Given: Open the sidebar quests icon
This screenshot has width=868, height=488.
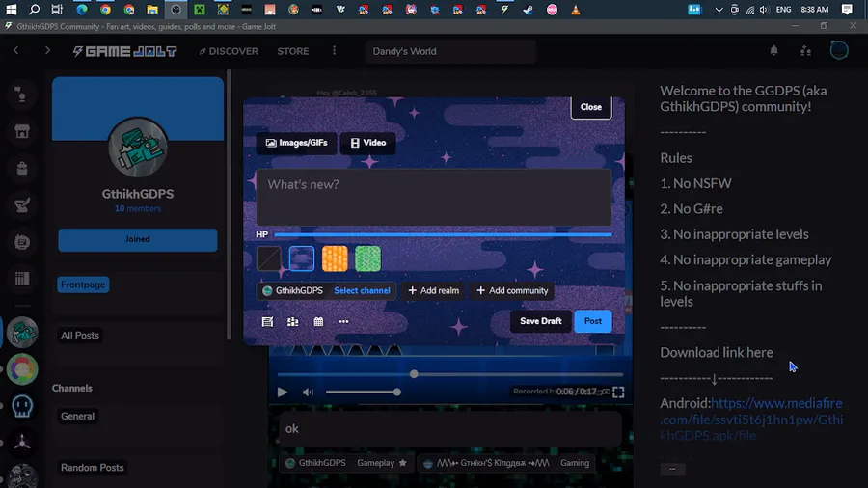Looking at the screenshot, I should tap(21, 205).
